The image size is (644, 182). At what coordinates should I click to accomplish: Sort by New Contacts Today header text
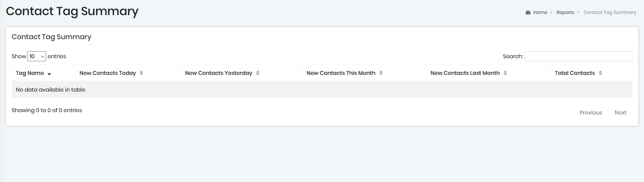pos(108,73)
